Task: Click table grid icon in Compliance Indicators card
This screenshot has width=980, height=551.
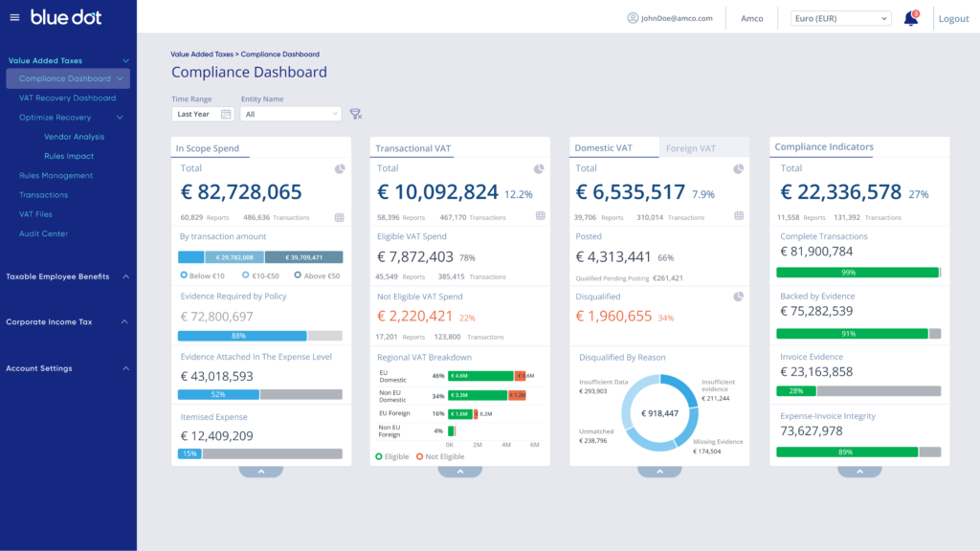Action: coord(938,217)
